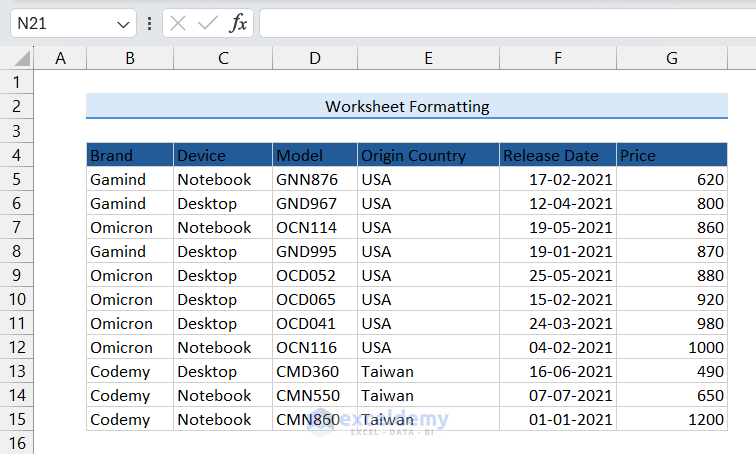
Task: Select row 10 header
Action: (x=16, y=299)
